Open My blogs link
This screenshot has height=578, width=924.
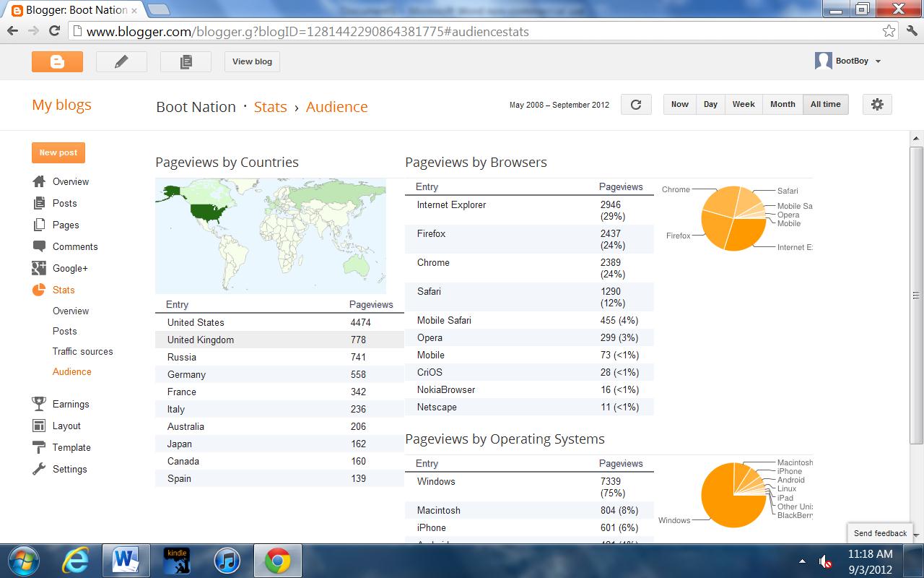[x=61, y=105]
